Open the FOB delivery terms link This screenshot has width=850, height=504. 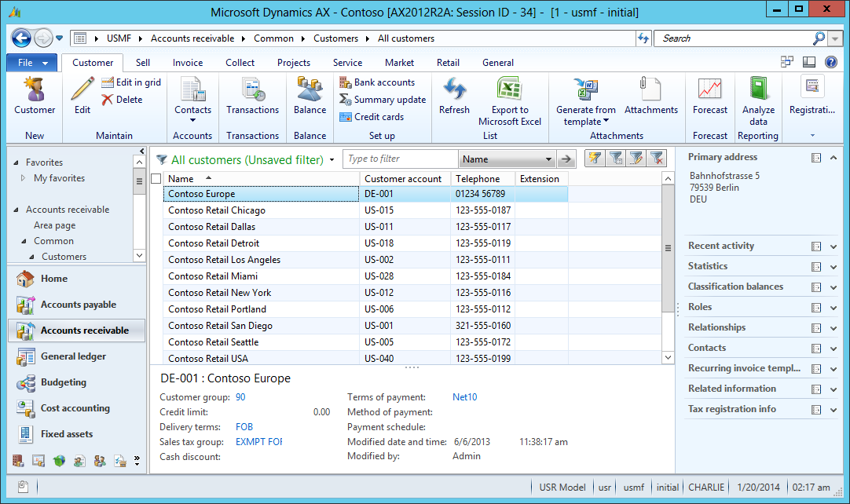click(x=244, y=427)
